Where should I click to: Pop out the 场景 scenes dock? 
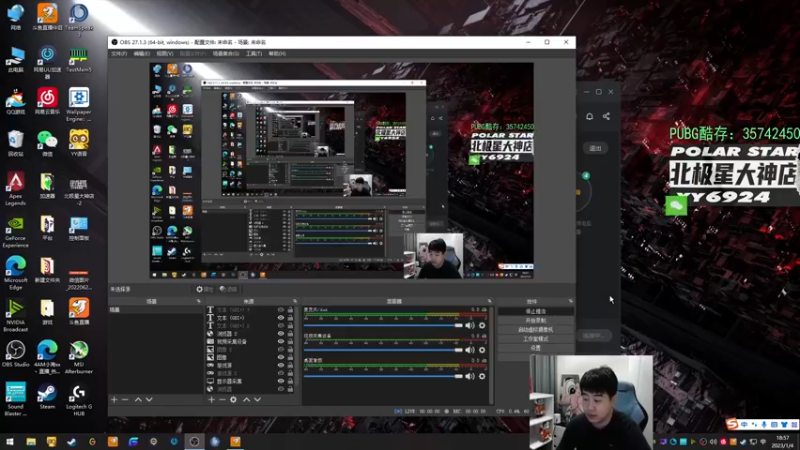coord(198,301)
